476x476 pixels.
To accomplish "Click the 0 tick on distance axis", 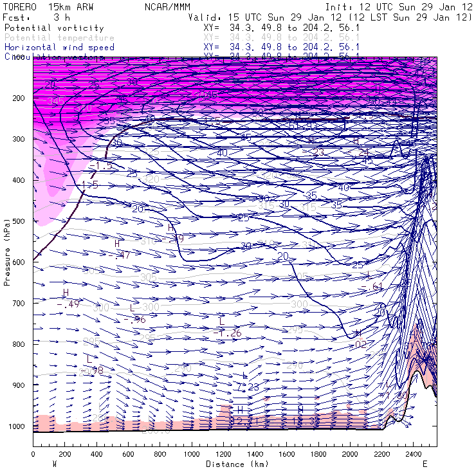I will click(x=33, y=454).
